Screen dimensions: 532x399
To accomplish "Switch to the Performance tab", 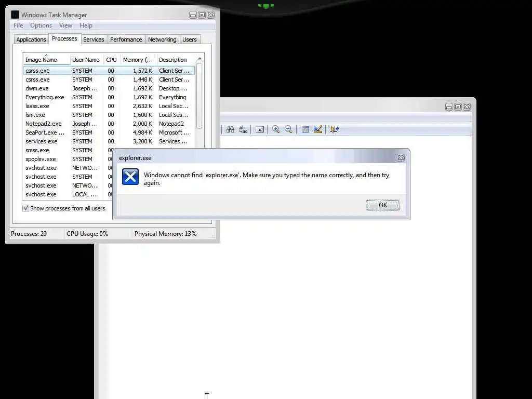I will (x=126, y=39).
